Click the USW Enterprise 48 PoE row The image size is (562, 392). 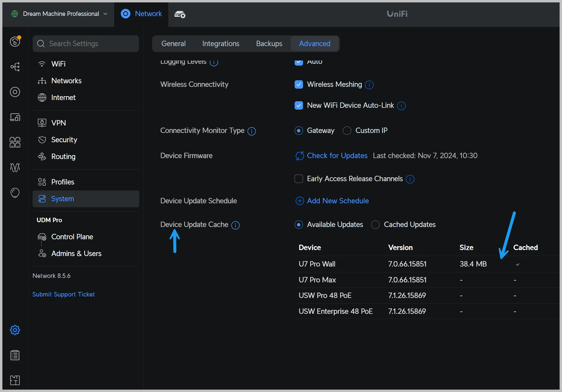point(427,311)
